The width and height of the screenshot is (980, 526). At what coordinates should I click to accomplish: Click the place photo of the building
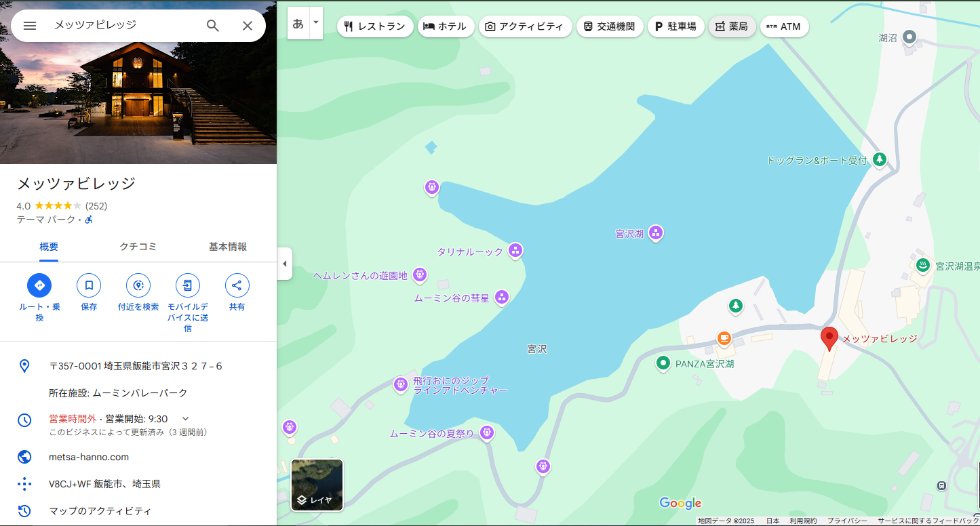tap(138, 82)
